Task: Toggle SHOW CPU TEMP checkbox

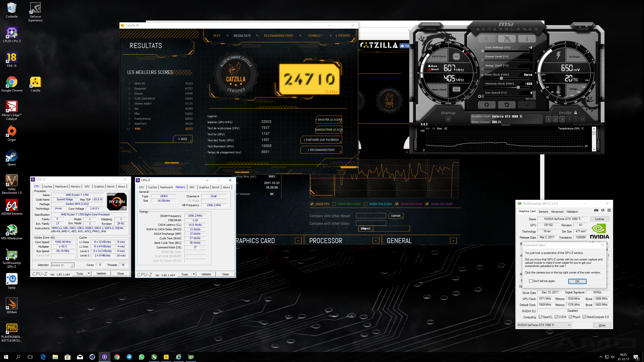Action: click(x=427, y=204)
